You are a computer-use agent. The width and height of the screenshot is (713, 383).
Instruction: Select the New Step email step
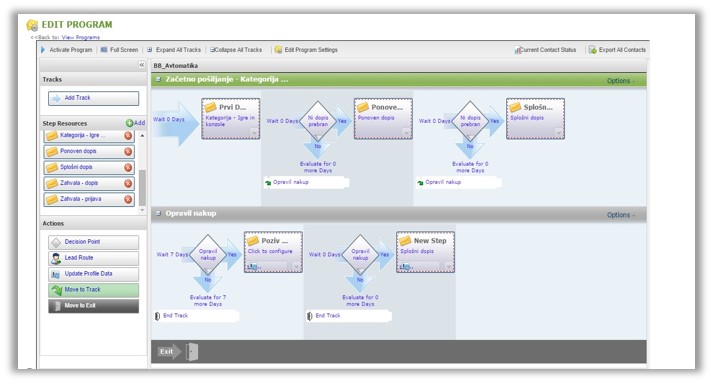tap(425, 252)
